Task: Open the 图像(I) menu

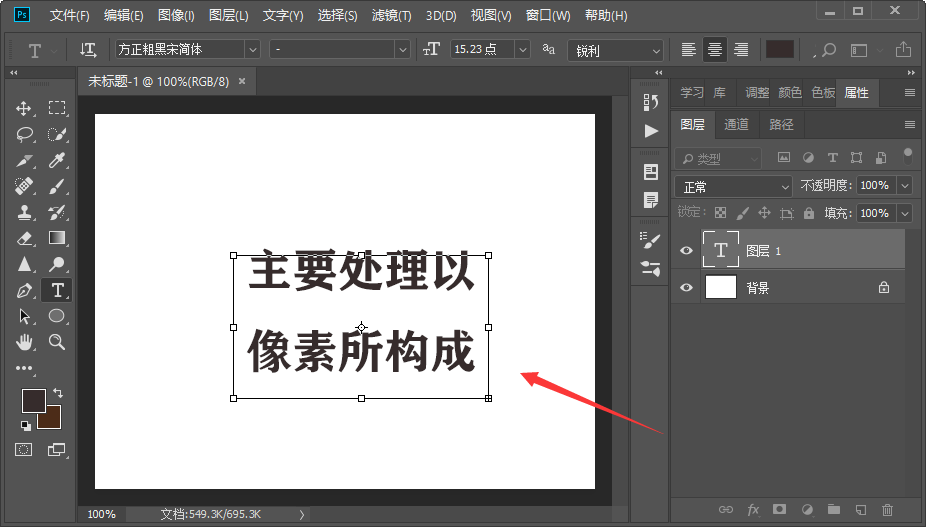Action: (176, 15)
